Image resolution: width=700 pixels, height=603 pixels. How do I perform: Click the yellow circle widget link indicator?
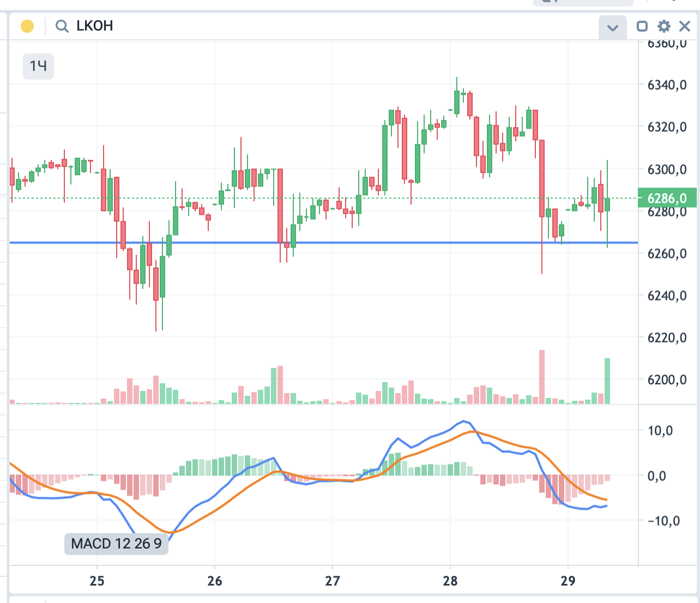tap(27, 26)
